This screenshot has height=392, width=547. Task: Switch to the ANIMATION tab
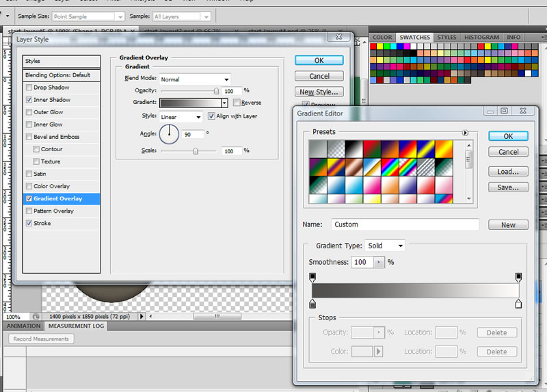pos(23,326)
